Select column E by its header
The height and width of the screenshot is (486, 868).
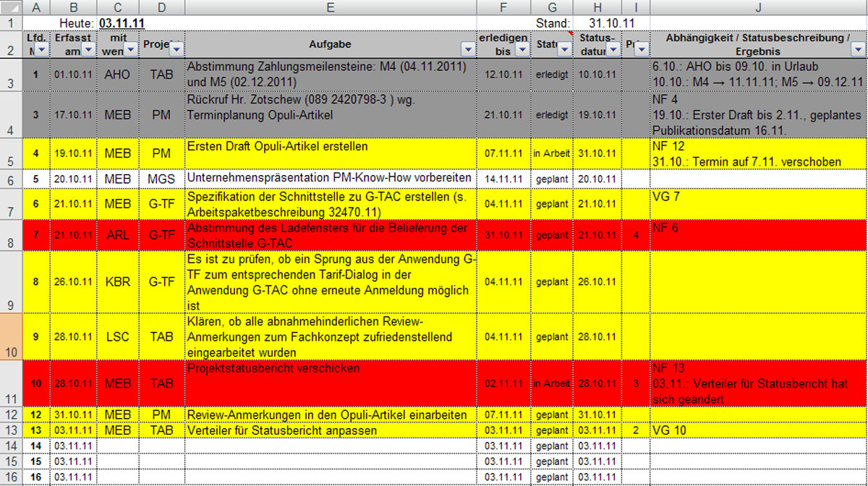(x=330, y=7)
